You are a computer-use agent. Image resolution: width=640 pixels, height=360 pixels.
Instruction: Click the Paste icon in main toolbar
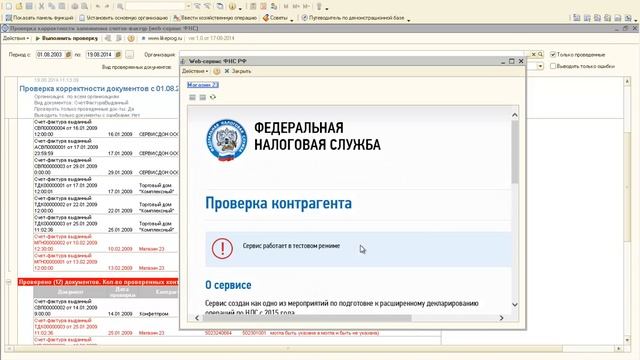(62, 6)
